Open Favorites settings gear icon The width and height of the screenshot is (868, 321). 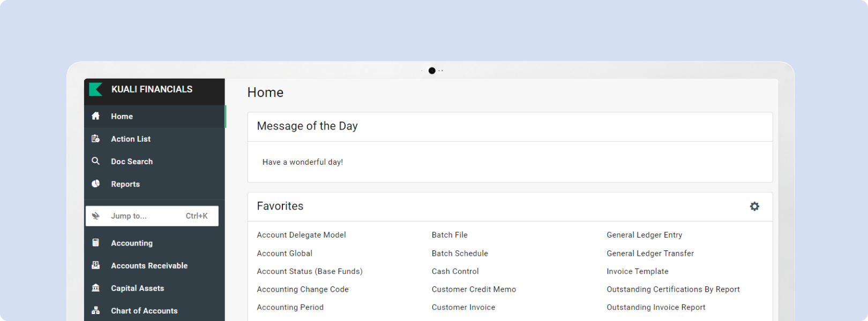pos(754,207)
